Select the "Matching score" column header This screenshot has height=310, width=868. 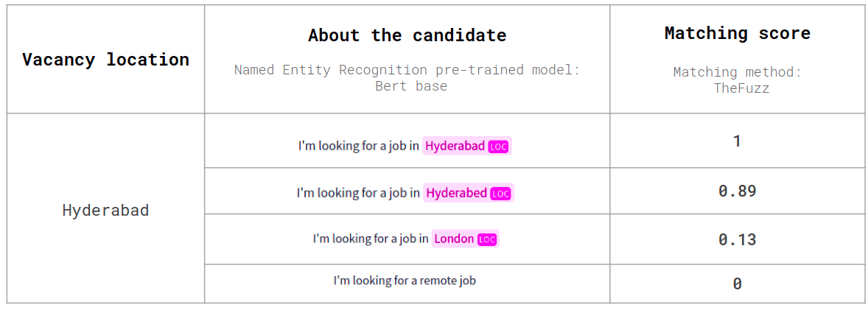pyautogui.click(x=737, y=33)
